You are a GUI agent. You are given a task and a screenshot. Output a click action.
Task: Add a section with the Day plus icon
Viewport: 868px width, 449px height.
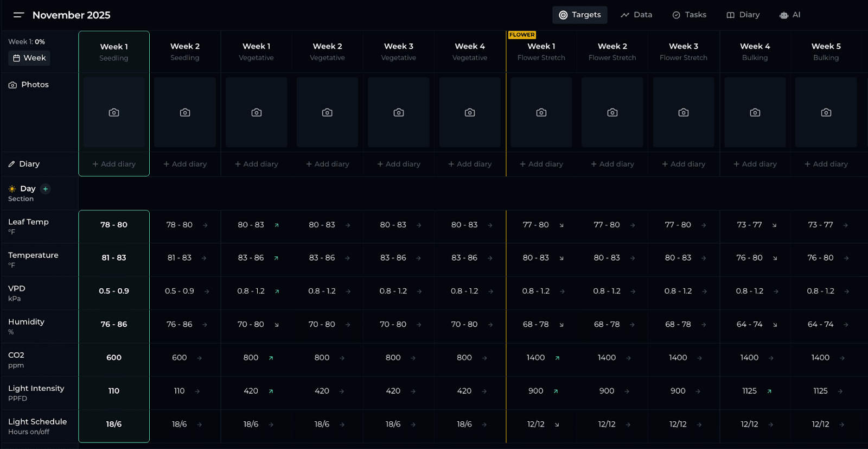point(46,189)
